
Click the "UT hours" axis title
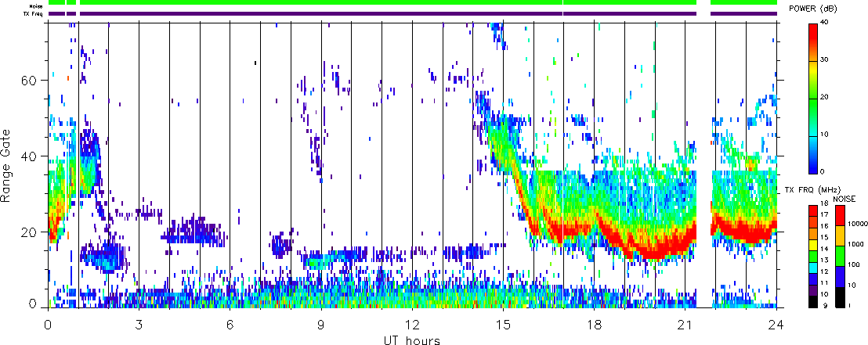pos(412,340)
